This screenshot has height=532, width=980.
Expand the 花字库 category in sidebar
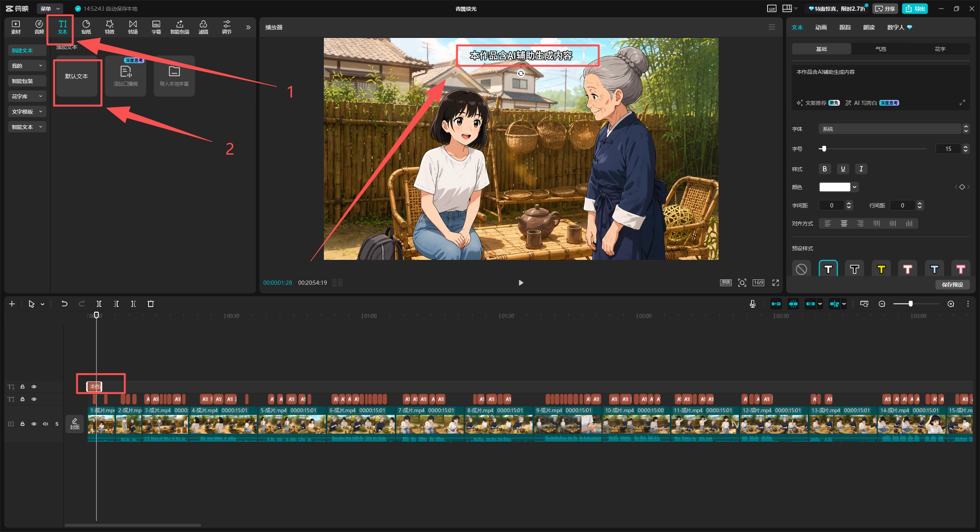(x=27, y=96)
